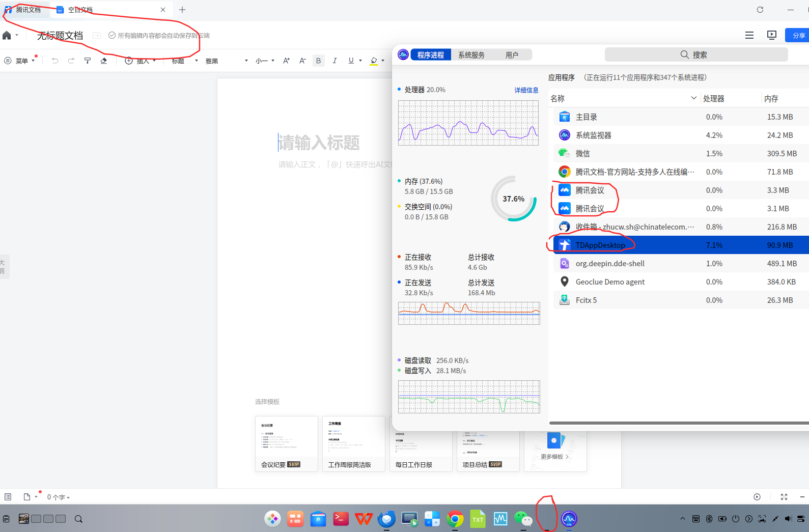The width and height of the screenshot is (809, 532).
Task: Open the 大纲 outline side panel tab
Action: [x=3, y=267]
